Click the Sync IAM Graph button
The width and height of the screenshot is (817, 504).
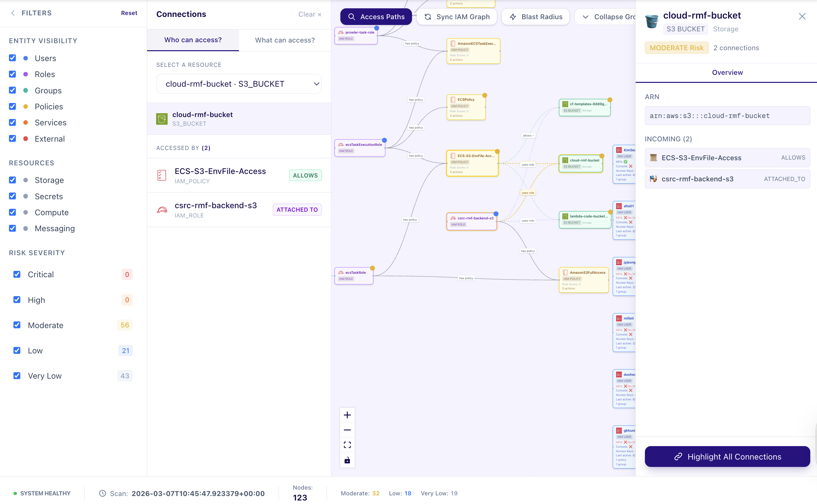pyautogui.click(x=457, y=17)
